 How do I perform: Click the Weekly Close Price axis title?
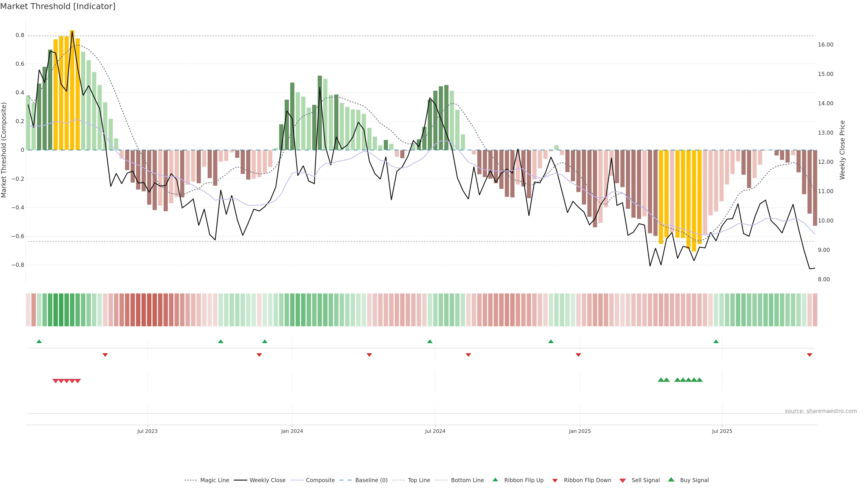pos(842,150)
